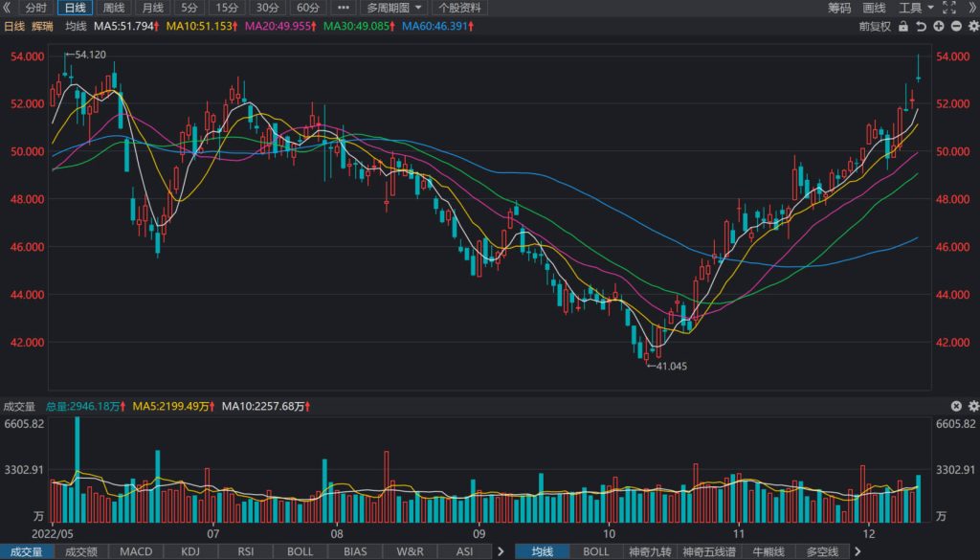Select the 30分 period
Viewport: 980px width, 560px height.
[x=268, y=8]
